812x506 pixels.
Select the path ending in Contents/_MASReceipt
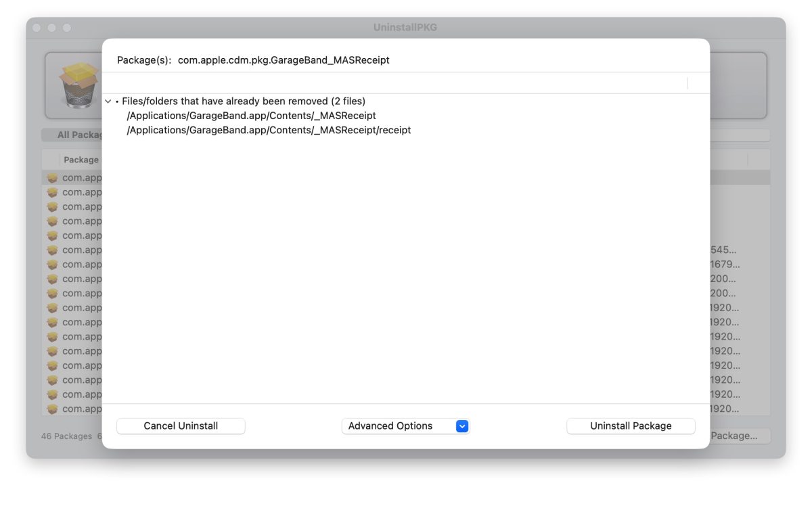251,116
